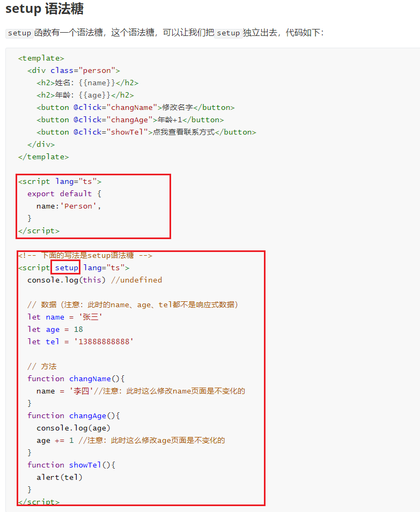Click the closing "</template>" line
The width and height of the screenshot is (420, 512).
(x=43, y=157)
